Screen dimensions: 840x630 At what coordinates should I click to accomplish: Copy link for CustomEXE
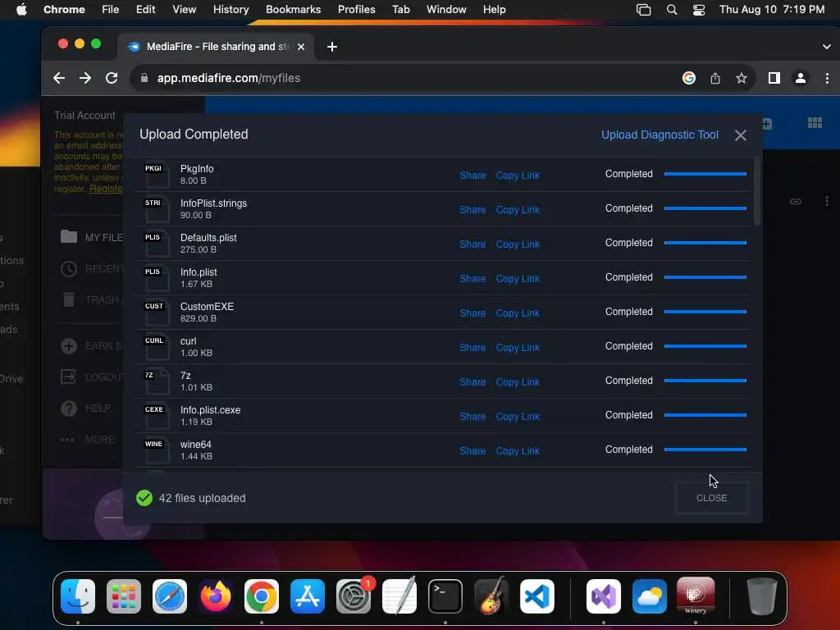click(x=518, y=313)
